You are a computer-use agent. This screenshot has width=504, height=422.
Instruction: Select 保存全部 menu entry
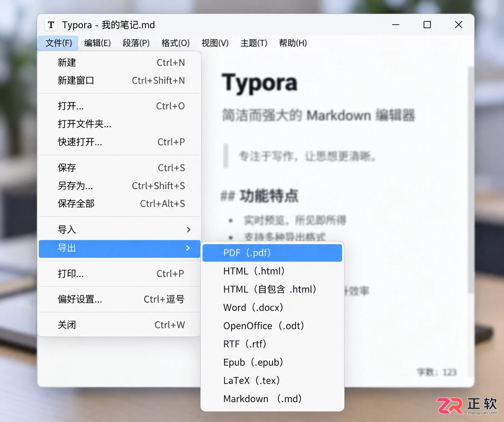tap(120, 204)
